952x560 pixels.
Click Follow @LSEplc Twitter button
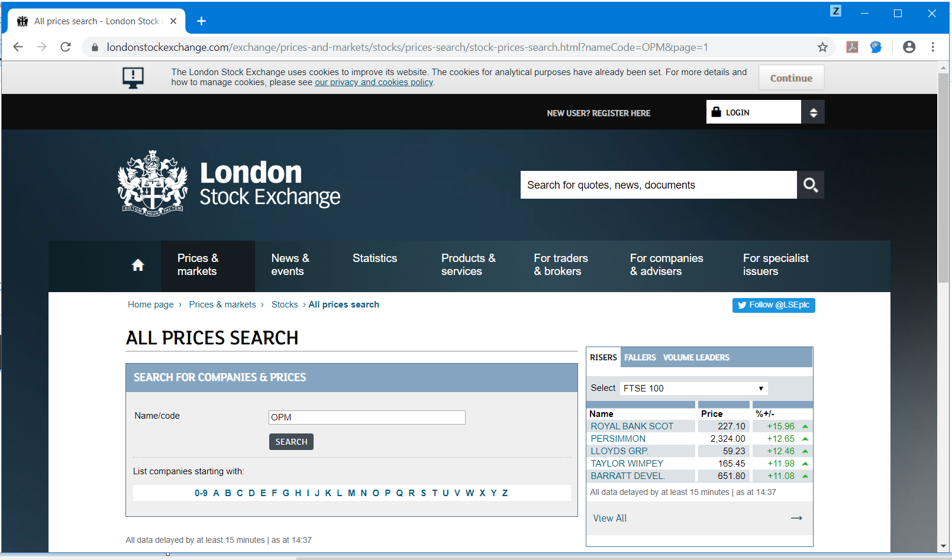(773, 305)
